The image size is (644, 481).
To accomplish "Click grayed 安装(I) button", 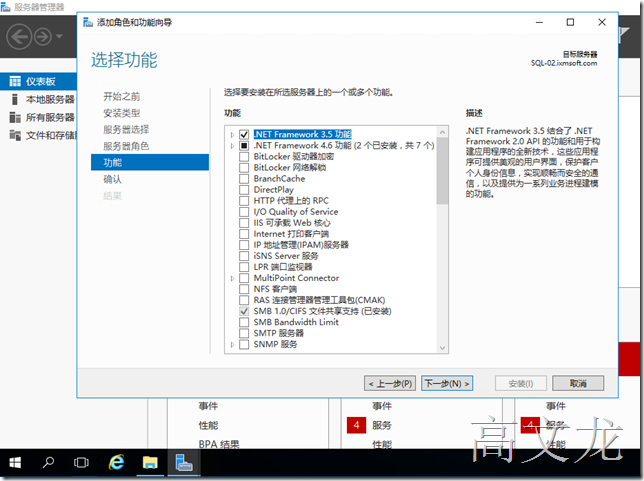I will click(521, 384).
